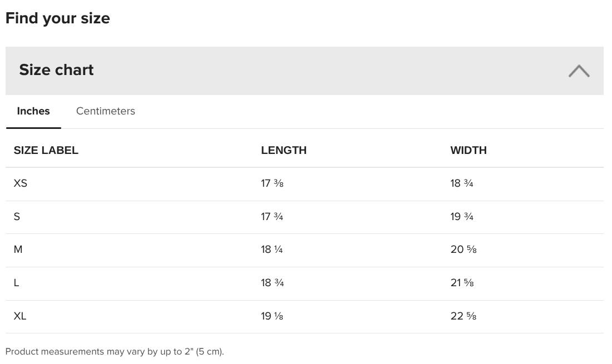
Task: Select the S size row label
Action: click(x=17, y=216)
